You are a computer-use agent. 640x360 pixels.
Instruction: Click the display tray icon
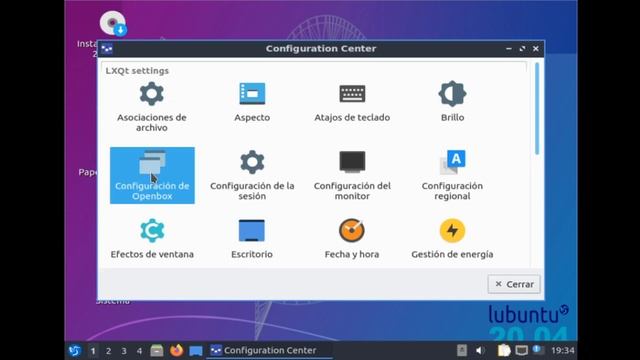pos(522,350)
